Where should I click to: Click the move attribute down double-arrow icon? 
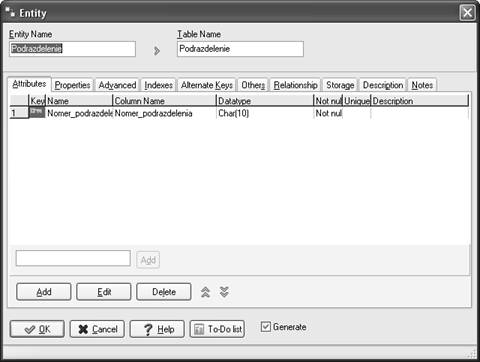coord(224,292)
